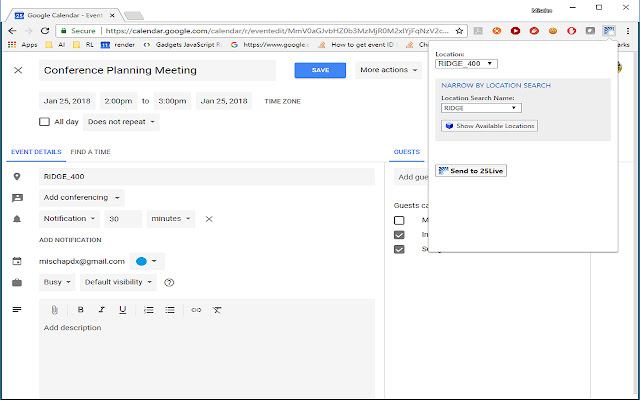The image size is (640, 400).
Task: Open the Default visibility dropdown
Action: [118, 282]
